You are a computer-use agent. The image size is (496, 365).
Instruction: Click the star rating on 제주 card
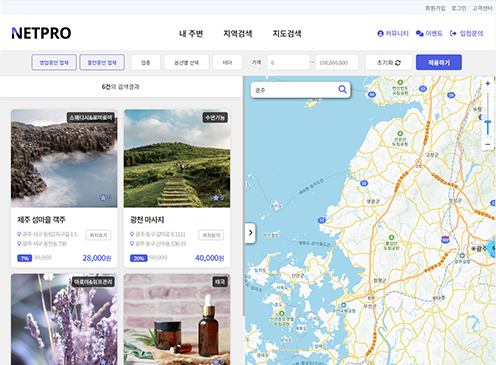[106, 198]
